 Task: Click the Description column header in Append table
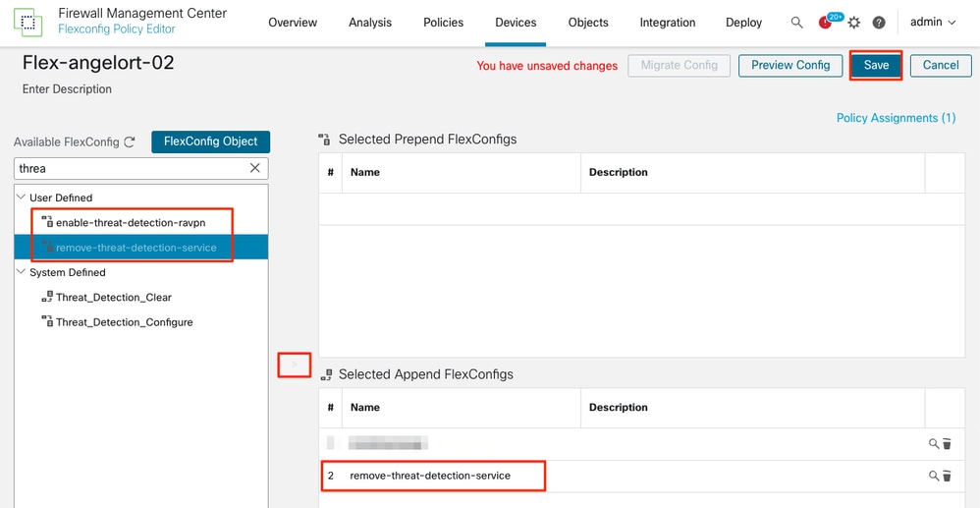coord(618,407)
